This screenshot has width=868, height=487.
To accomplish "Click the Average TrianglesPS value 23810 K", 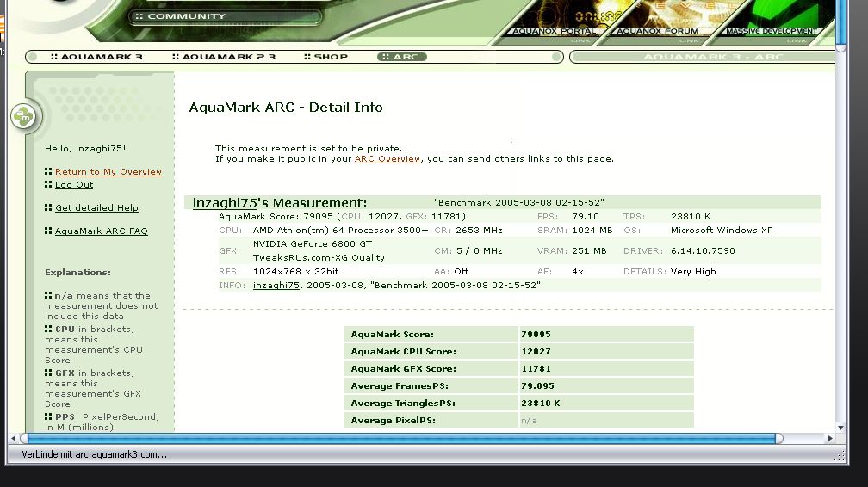I will click(x=540, y=403).
